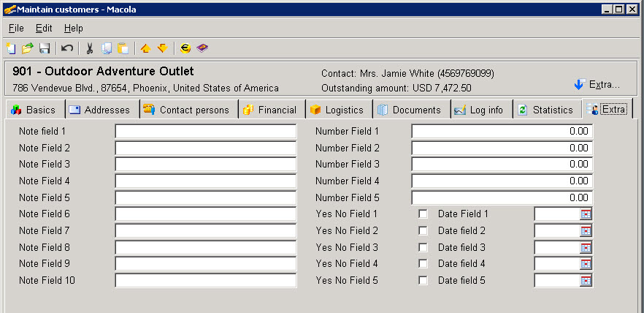Open the Edit menu
This screenshot has width=644, height=313.
click(x=44, y=28)
